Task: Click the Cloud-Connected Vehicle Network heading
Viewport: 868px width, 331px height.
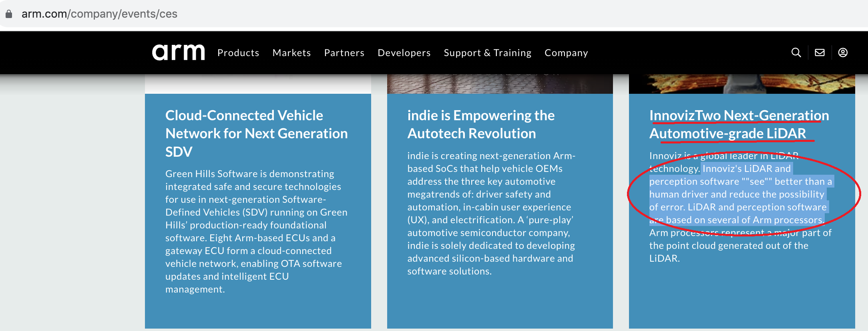Action: [x=257, y=133]
